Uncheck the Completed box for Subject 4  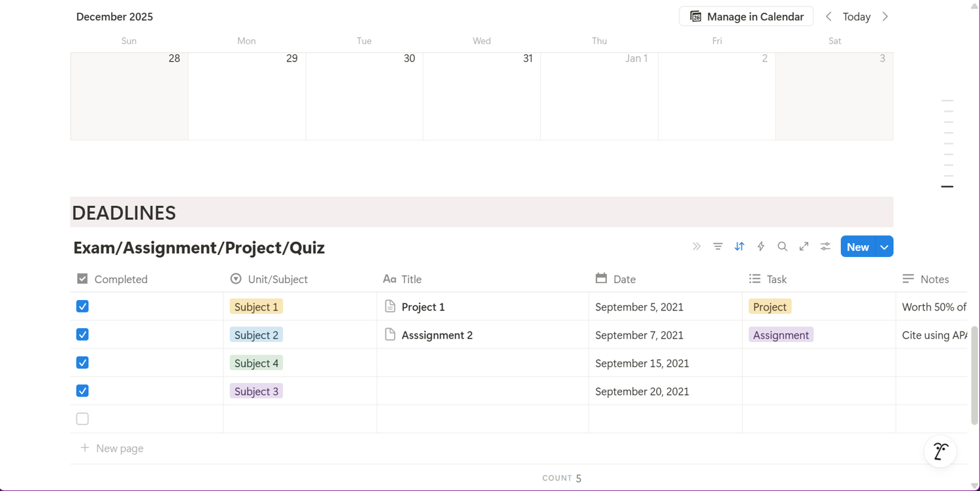(x=82, y=362)
